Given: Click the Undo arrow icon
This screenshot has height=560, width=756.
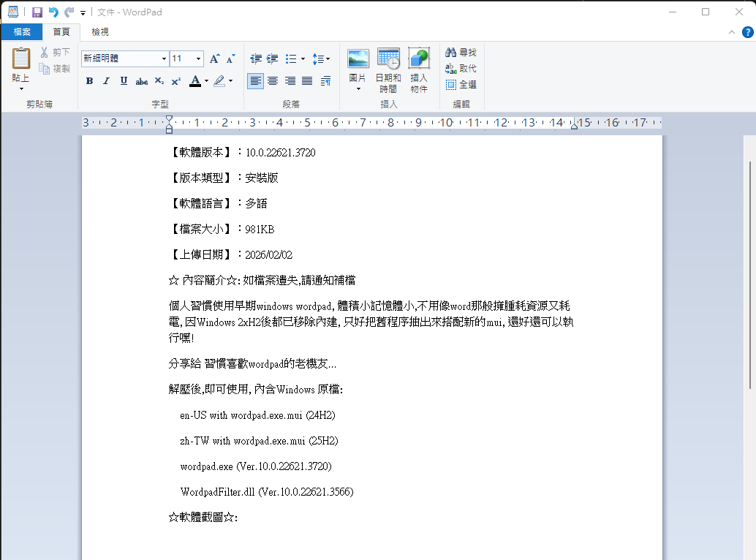Looking at the screenshot, I should point(53,12).
